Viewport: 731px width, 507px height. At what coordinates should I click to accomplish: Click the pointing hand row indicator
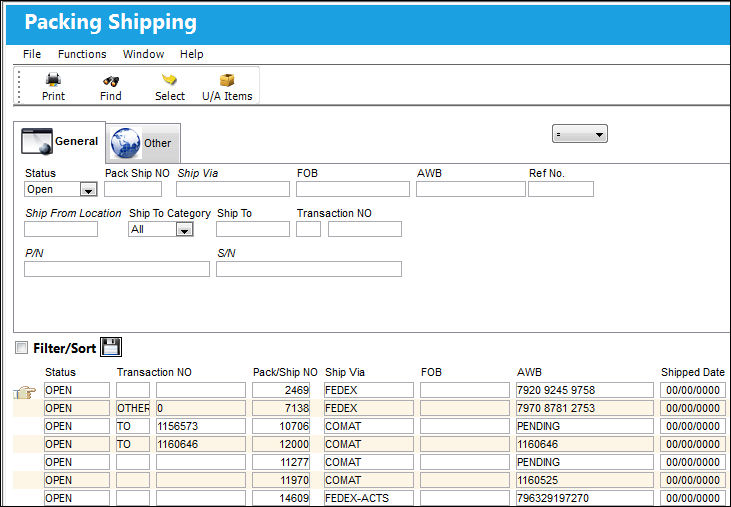click(x=24, y=392)
